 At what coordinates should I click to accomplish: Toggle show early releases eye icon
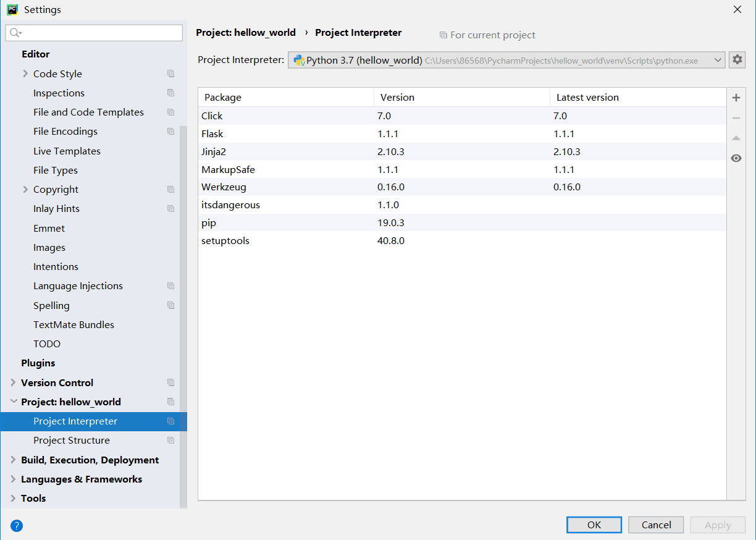pos(736,158)
